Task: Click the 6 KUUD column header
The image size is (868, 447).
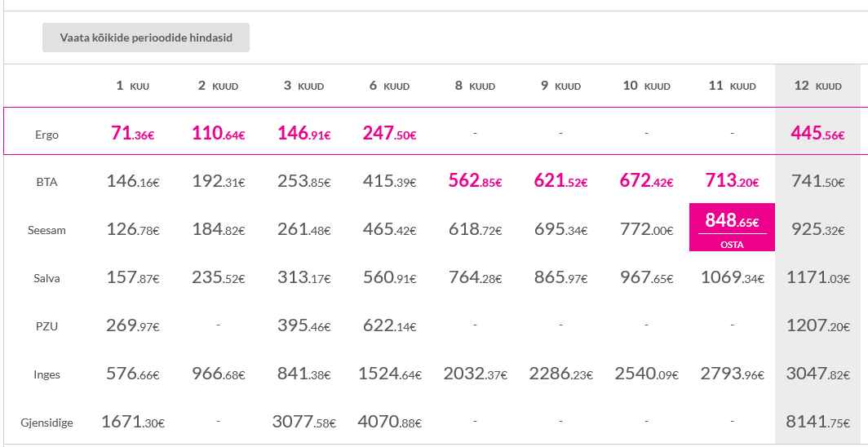Action: tap(390, 86)
